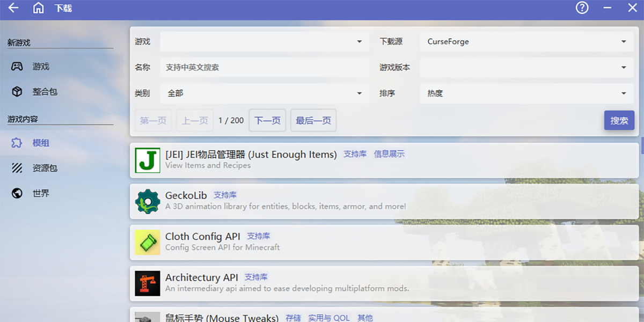Open the JEI mod thumbnail

pos(148,160)
